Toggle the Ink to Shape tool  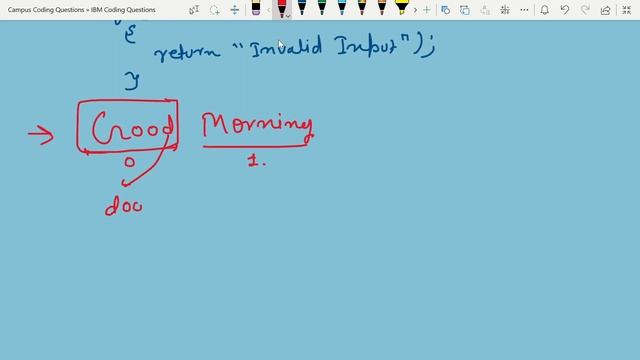click(465, 10)
